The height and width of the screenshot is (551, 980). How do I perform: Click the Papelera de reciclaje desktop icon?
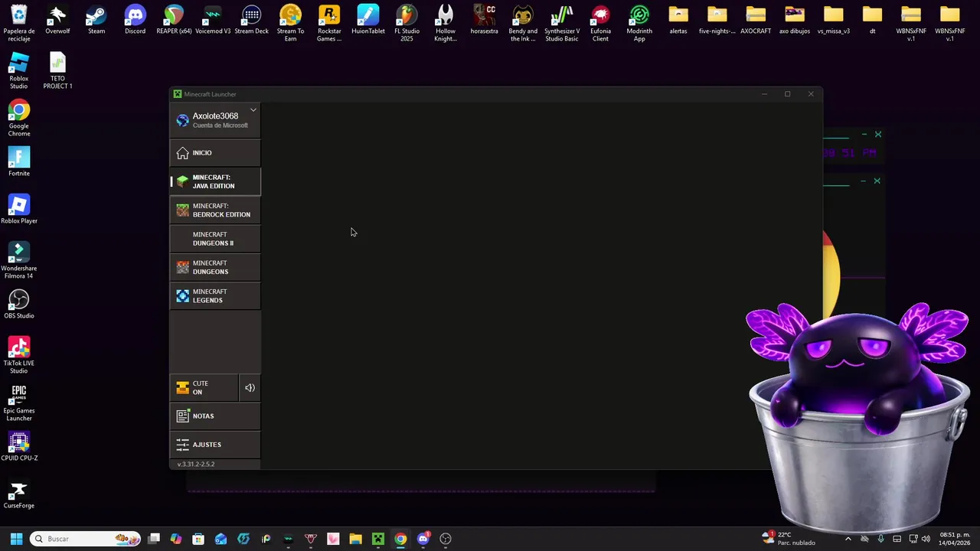[19, 24]
